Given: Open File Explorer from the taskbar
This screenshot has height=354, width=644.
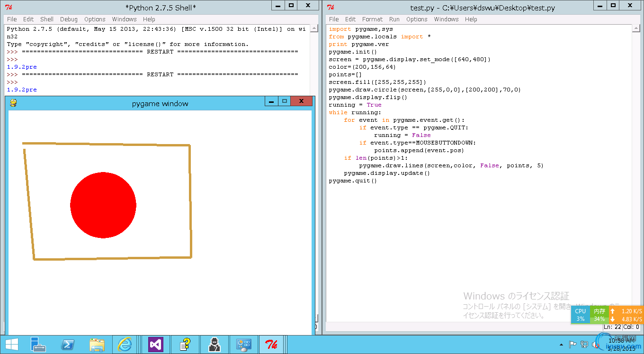Looking at the screenshot, I should pos(97,345).
